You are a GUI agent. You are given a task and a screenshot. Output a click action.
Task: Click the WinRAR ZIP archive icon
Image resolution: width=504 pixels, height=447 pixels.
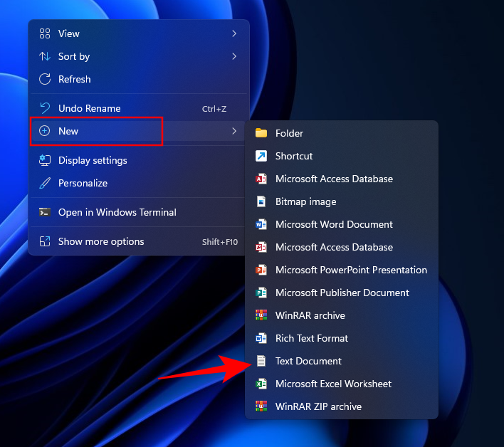click(x=261, y=406)
